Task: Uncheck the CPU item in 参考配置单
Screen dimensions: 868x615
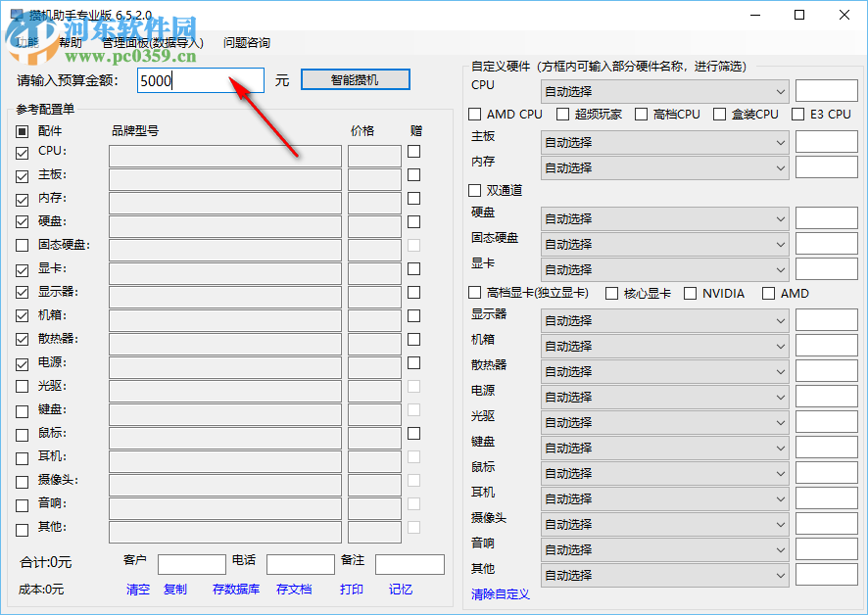Action: click(x=22, y=152)
